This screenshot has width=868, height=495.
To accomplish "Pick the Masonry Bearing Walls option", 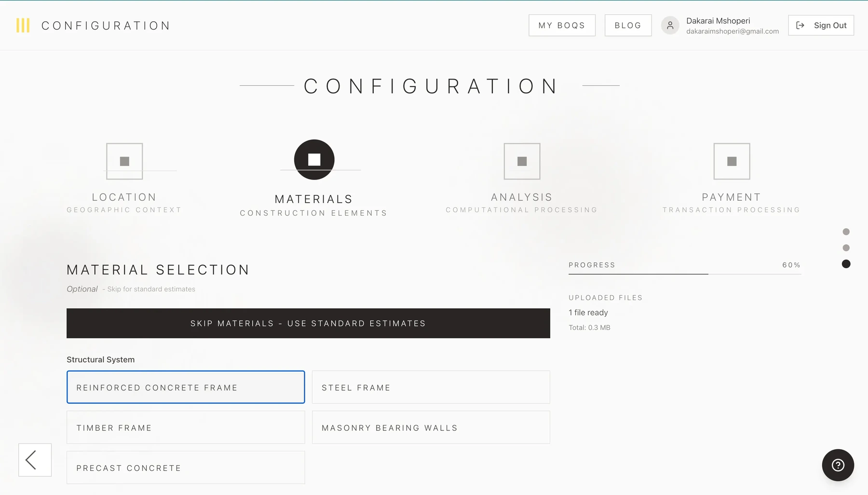I will (431, 427).
